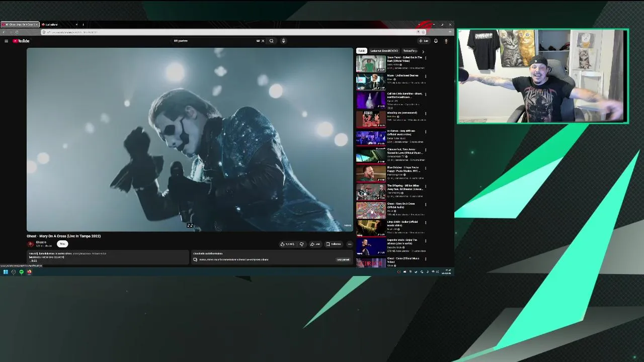644x362 pixels.
Task: Open Limp Bizkit Rollin official music video
Action: [x=403, y=223]
